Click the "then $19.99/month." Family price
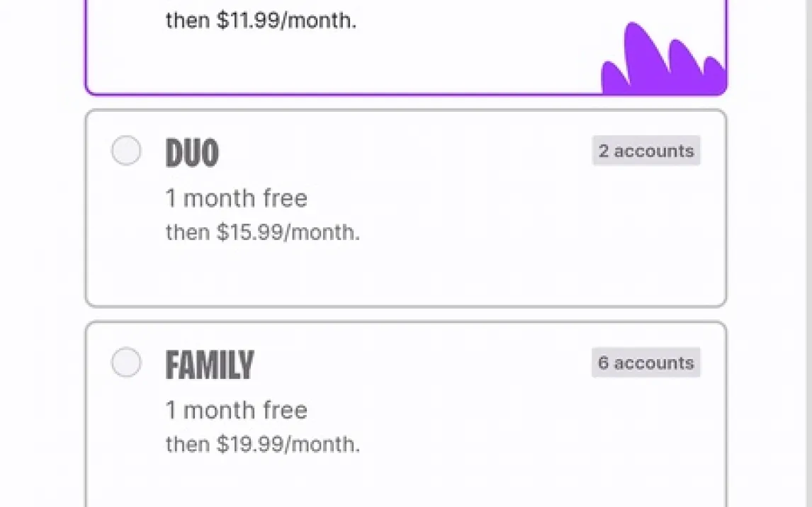 (262, 444)
